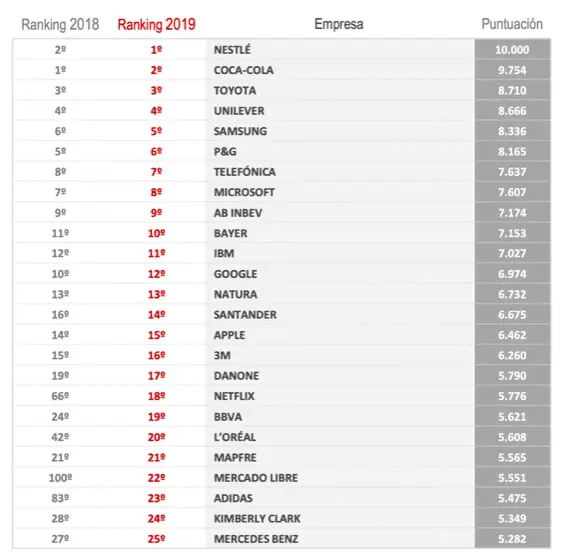
Task: Click the MICROSOFT score 7.607
Action: (x=512, y=192)
